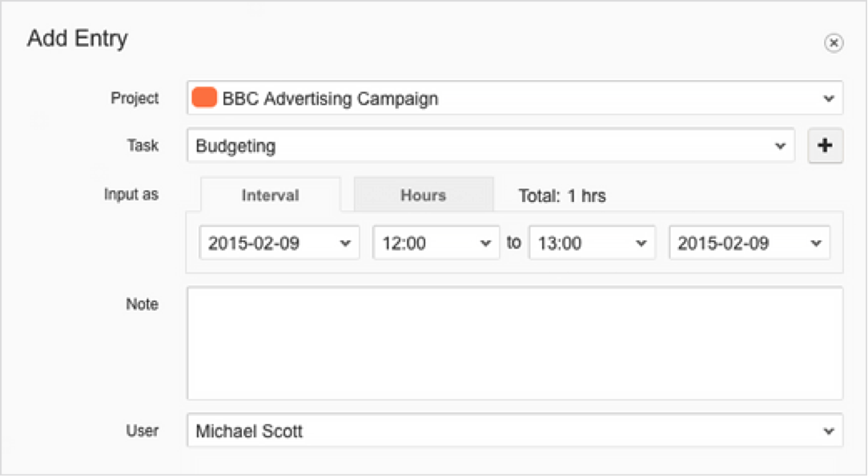Image resolution: width=868 pixels, height=476 pixels.
Task: Switch to the Interval tab
Action: 270,195
